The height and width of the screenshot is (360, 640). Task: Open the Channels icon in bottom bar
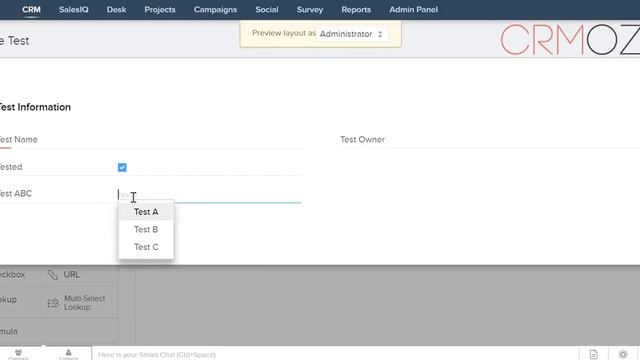point(18,354)
